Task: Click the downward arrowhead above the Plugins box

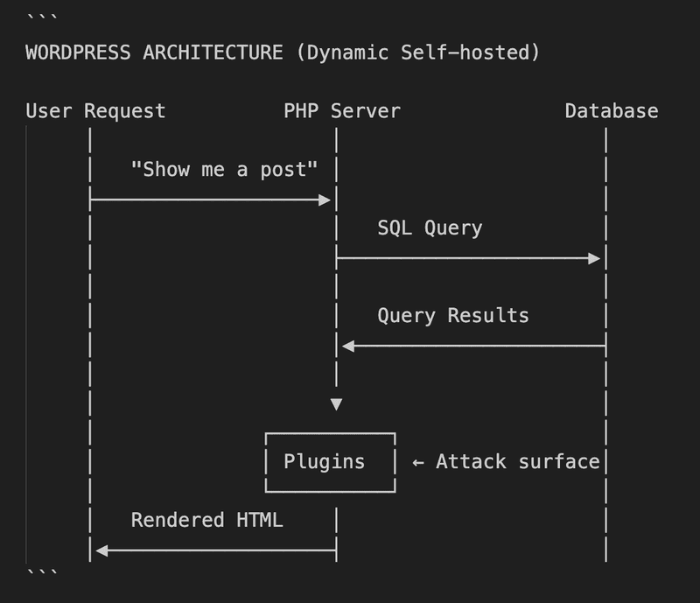Action: pos(336,404)
